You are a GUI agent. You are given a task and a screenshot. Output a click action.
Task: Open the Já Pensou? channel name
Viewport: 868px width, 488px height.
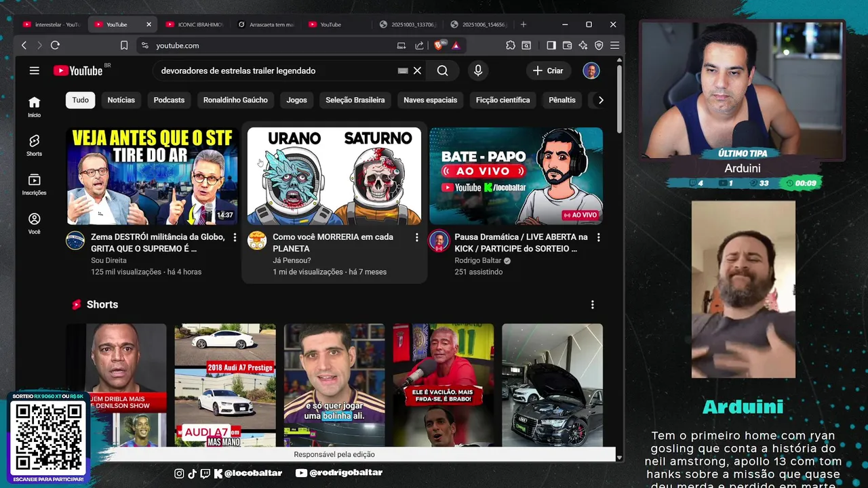[x=292, y=260]
